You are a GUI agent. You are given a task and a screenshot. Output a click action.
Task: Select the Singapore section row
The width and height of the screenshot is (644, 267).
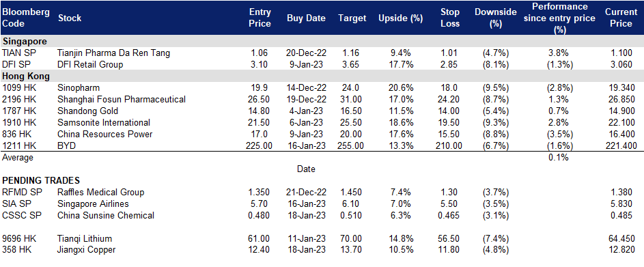(x=322, y=42)
